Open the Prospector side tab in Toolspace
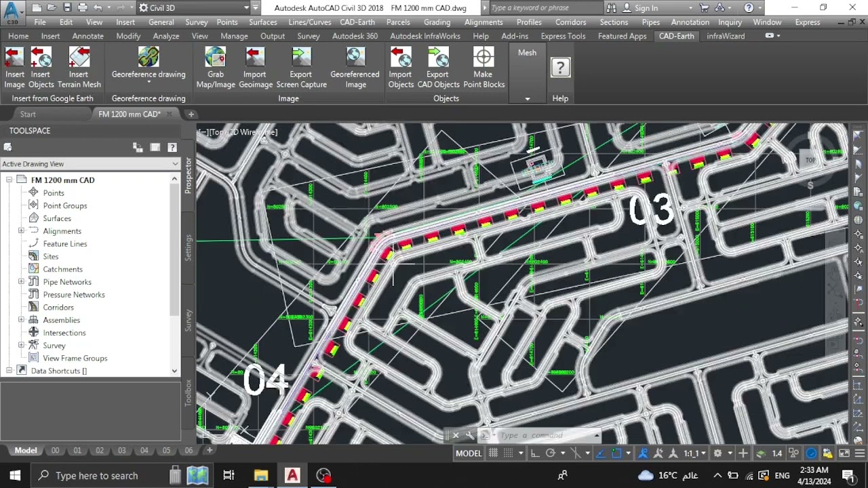The image size is (868, 488). (x=189, y=176)
